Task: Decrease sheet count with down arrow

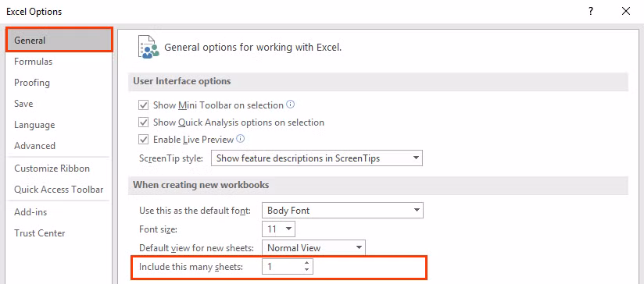Action: [x=306, y=270]
